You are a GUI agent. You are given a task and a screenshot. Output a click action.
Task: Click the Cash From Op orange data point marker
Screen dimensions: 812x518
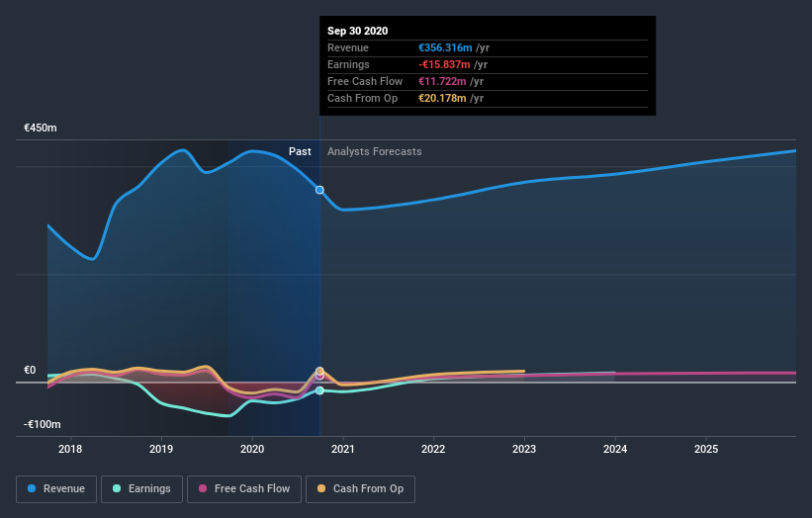tap(319, 371)
